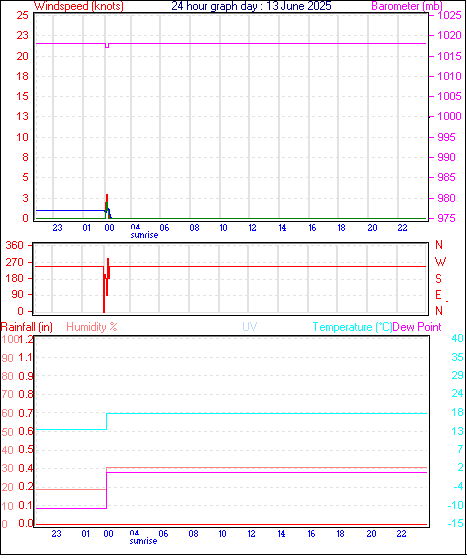Click the 'W' compass label
The height and width of the screenshot is (559, 467).
440,262
